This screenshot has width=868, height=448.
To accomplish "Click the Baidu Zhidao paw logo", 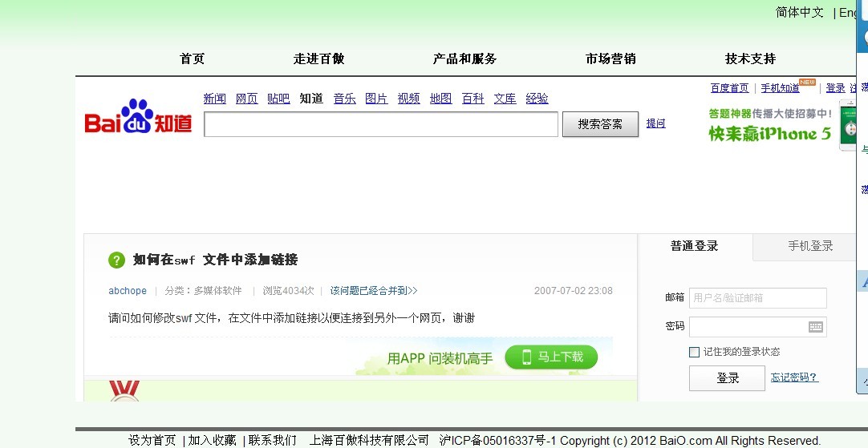I will point(138,117).
